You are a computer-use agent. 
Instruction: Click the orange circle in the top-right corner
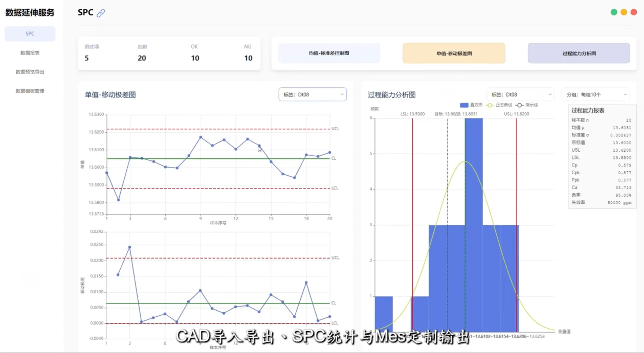[624, 12]
